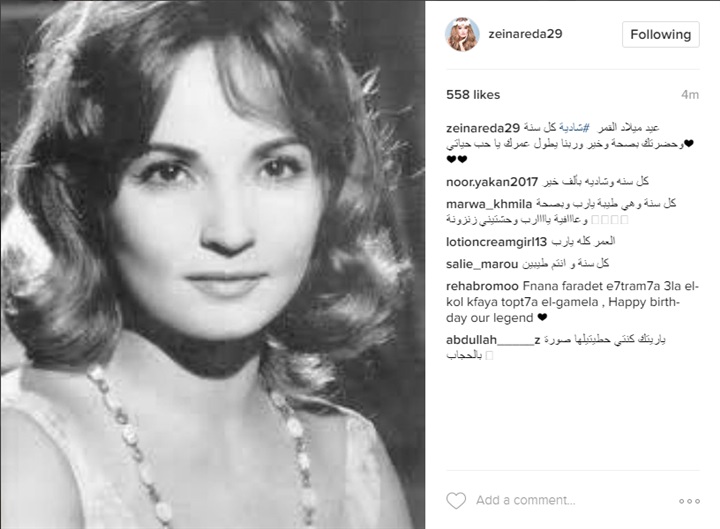Image resolution: width=720 pixels, height=529 pixels.
Task: Open the rehabromoo commenter profile
Action: pyautogui.click(x=482, y=286)
